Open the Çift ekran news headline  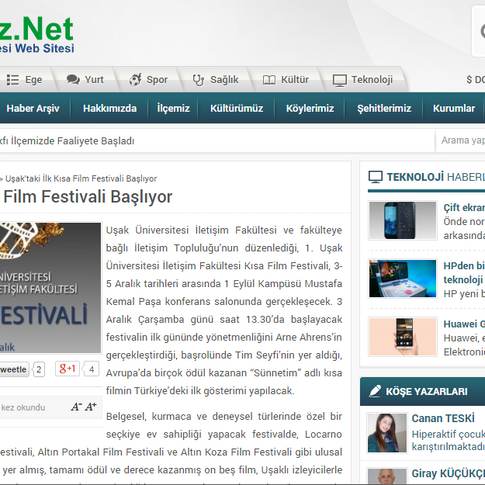464,207
